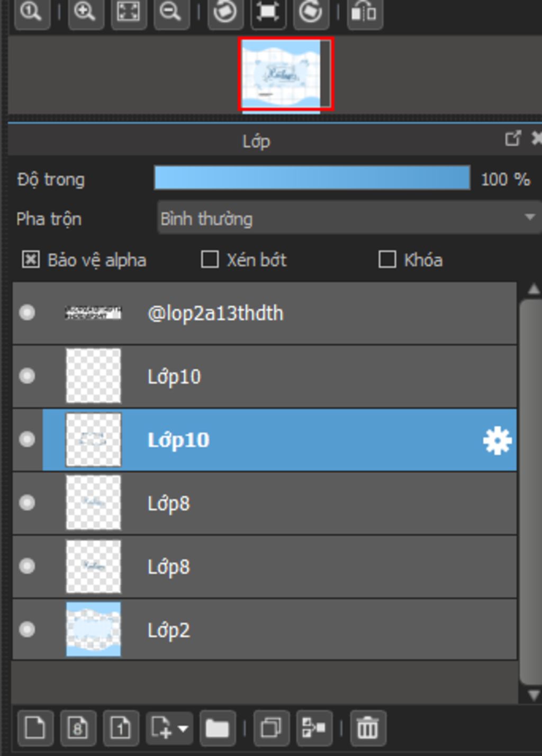Screen dimensions: 542x756
Task: Rotate canvas right icon
Action: 310,12
